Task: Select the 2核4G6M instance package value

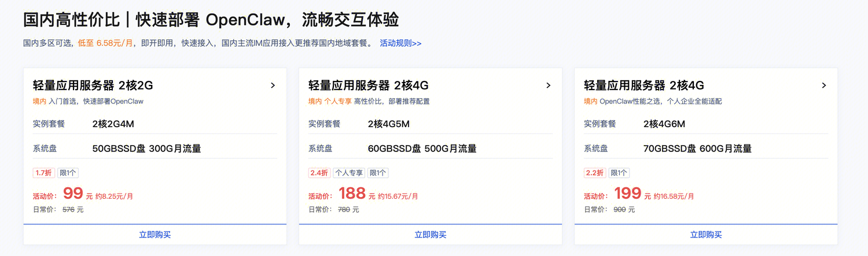Action: (x=664, y=124)
